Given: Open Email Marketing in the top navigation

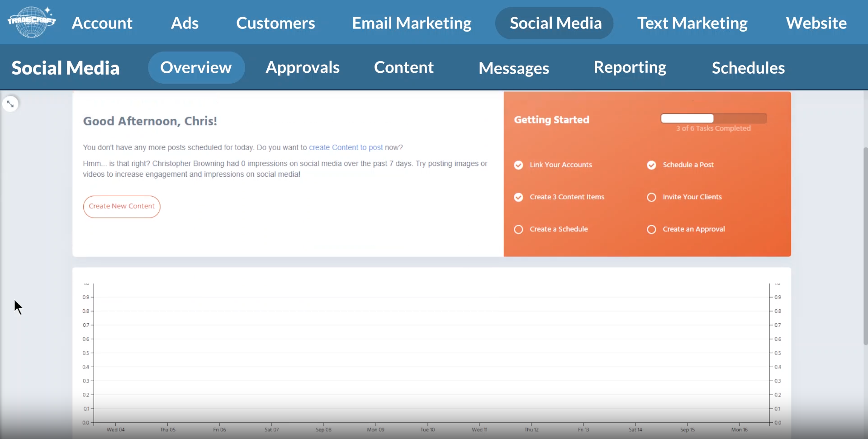Looking at the screenshot, I should (412, 23).
